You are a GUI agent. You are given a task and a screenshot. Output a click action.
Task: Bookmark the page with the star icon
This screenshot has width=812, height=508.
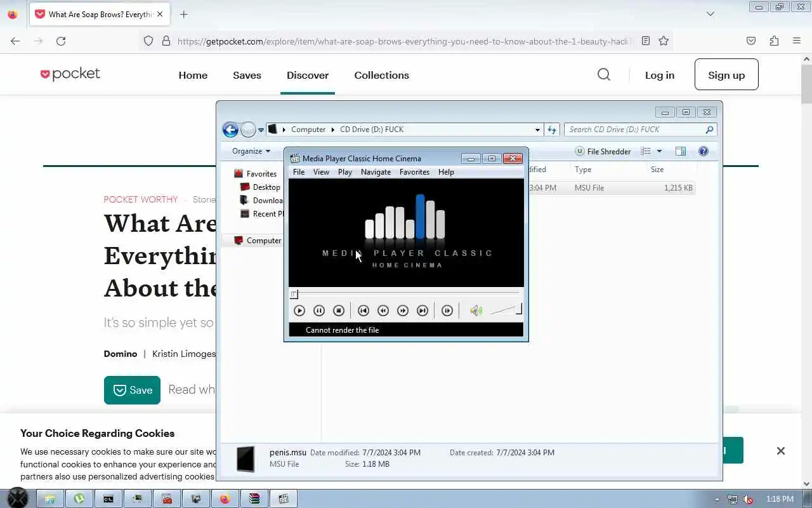pyautogui.click(x=664, y=41)
